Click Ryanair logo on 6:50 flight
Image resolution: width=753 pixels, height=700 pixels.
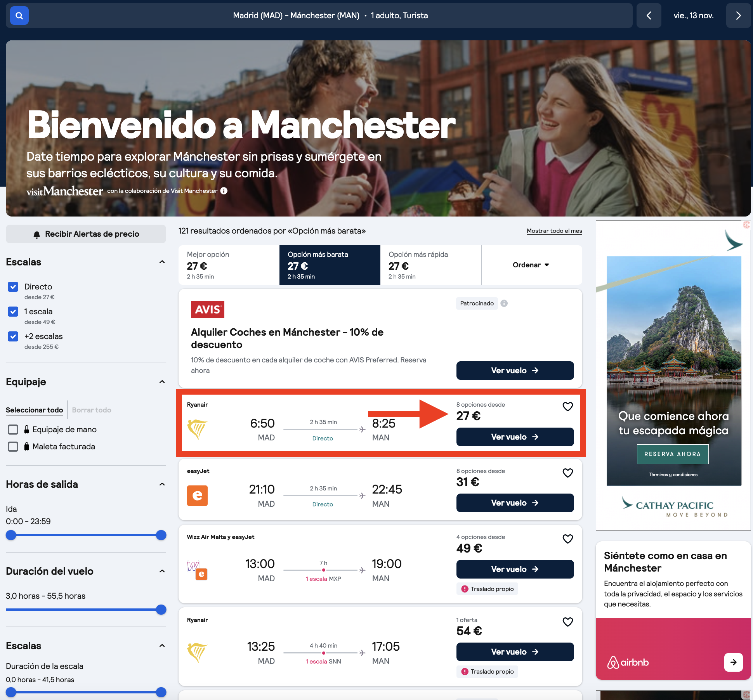(x=197, y=429)
